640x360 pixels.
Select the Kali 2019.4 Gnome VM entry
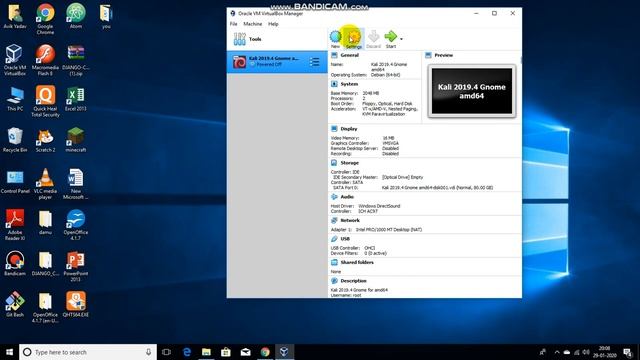coord(277,62)
